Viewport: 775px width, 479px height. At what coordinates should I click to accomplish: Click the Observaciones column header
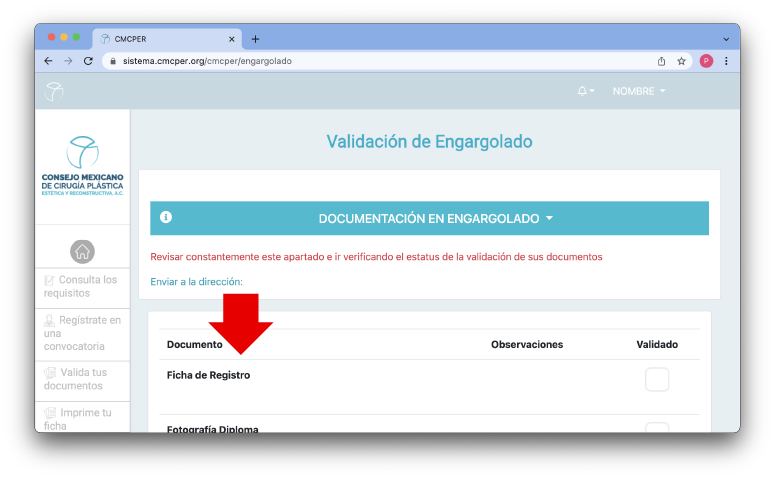pyautogui.click(x=527, y=345)
